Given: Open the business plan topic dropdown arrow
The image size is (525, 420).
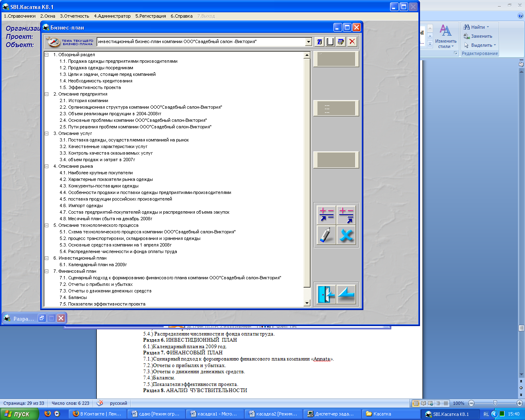Looking at the screenshot, I should point(309,42).
